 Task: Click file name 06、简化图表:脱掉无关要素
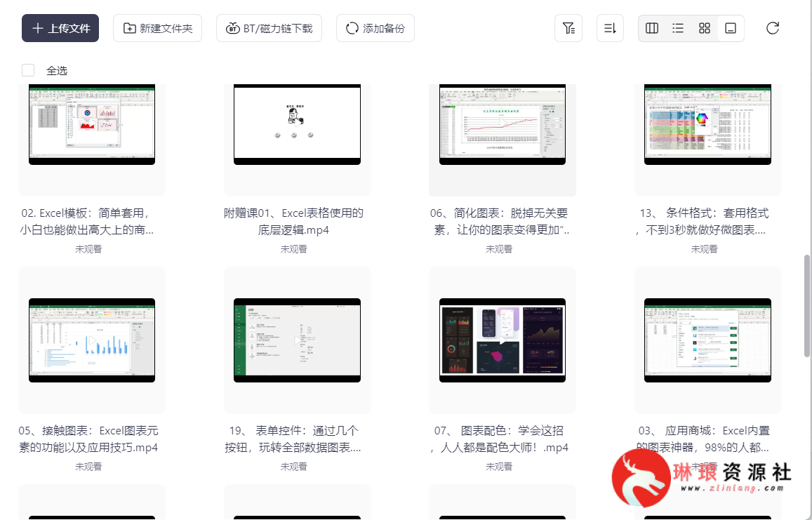(x=500, y=221)
